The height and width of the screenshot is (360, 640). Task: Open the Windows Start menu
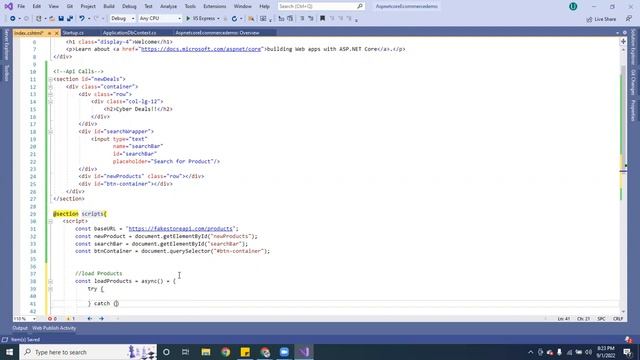pyautogui.click(x=9, y=352)
